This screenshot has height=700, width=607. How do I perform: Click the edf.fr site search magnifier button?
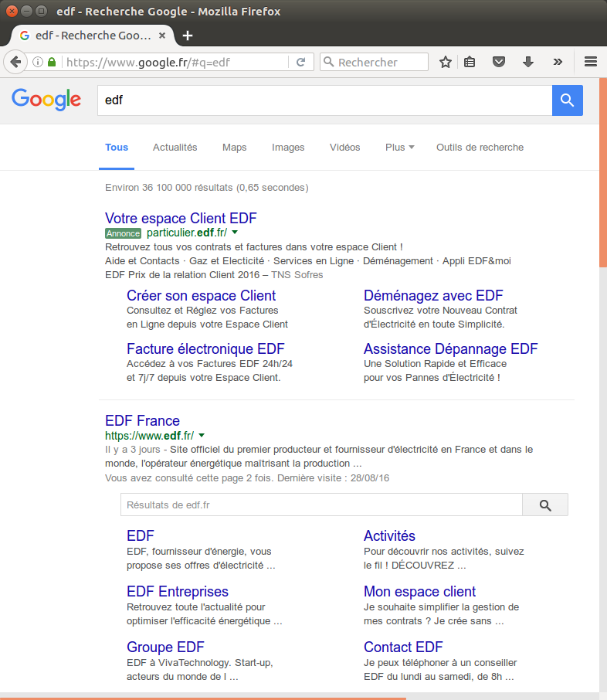[x=545, y=505]
